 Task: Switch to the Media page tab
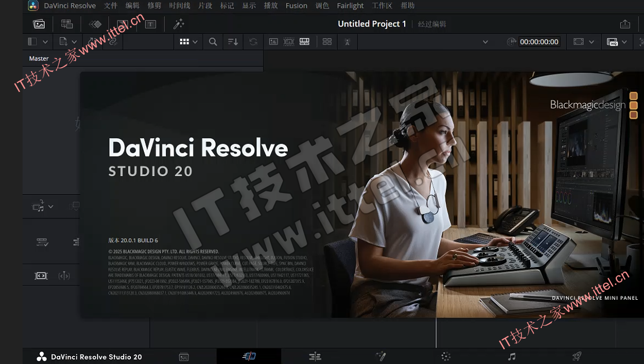[x=184, y=357]
